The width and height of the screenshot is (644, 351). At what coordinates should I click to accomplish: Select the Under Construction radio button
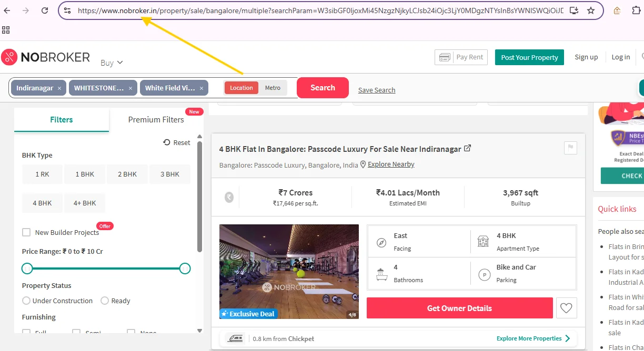(26, 301)
